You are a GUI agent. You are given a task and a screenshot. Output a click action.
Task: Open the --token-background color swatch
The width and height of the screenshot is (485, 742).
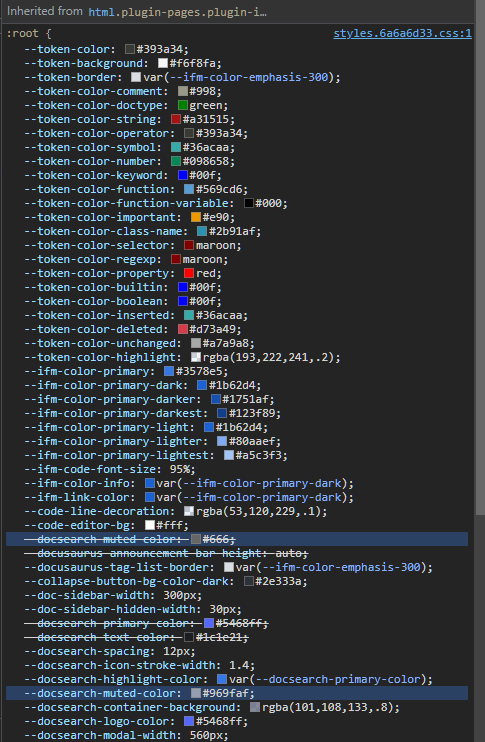point(163,63)
